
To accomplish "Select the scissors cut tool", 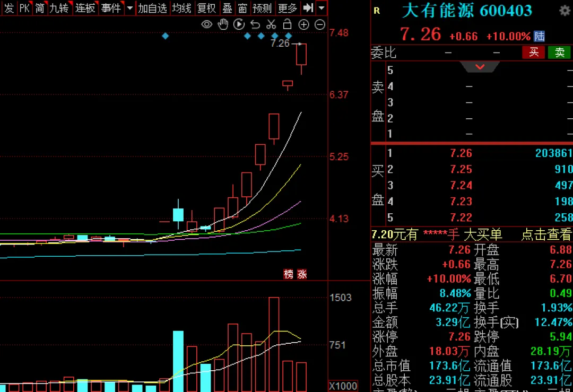I will coord(271,24).
